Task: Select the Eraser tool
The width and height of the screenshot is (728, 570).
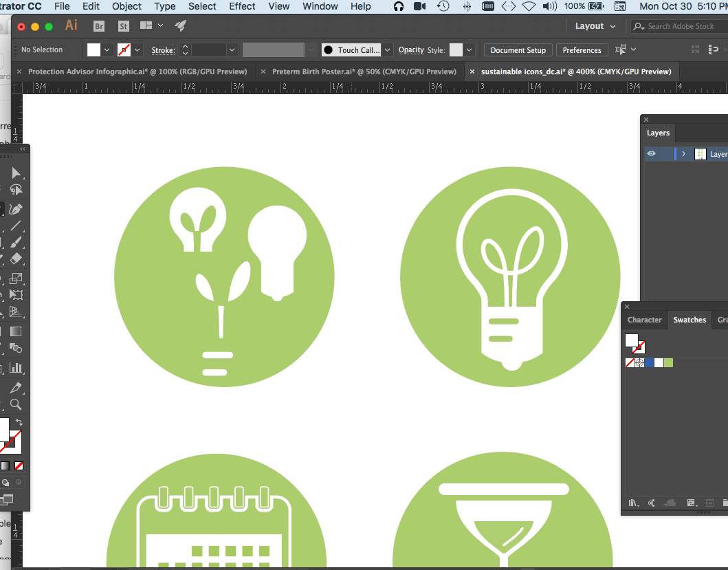Action: (x=16, y=259)
